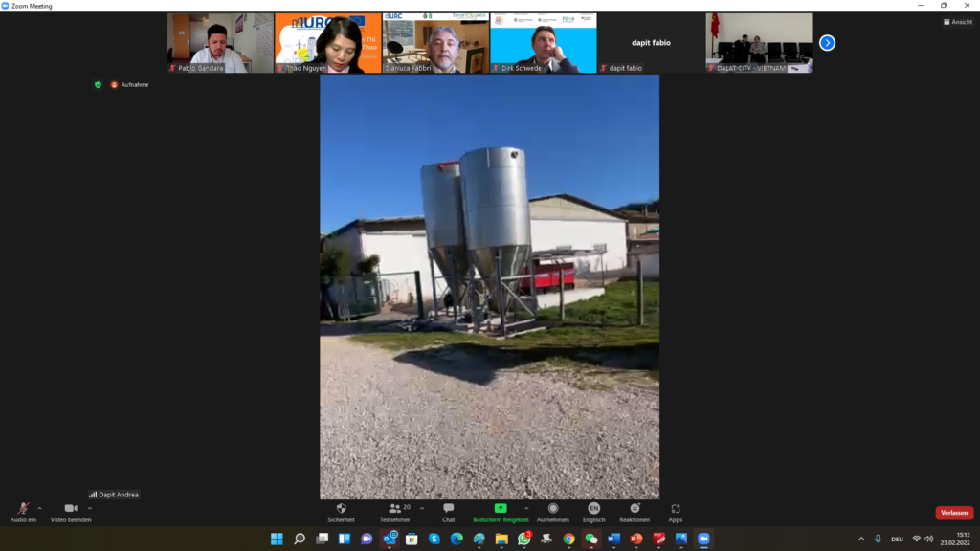This screenshot has height=551, width=980.
Task: Open the Windows Start menu in taskbar
Action: click(x=277, y=540)
